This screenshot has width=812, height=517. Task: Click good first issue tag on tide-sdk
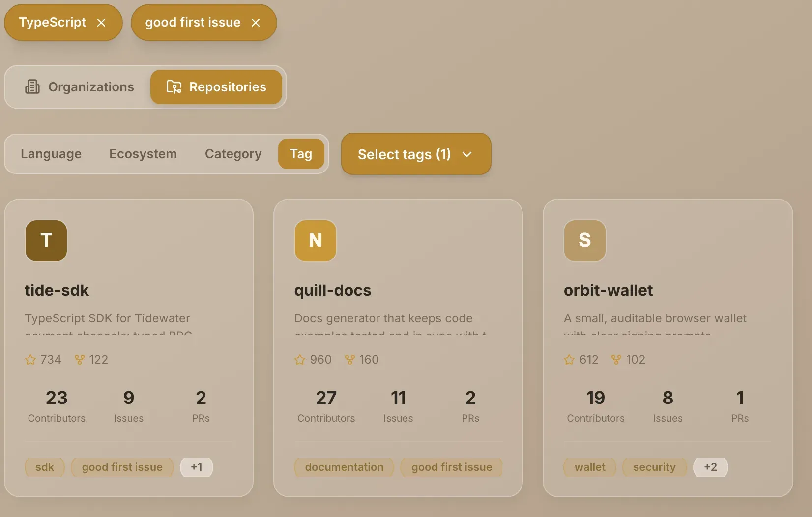(x=122, y=467)
